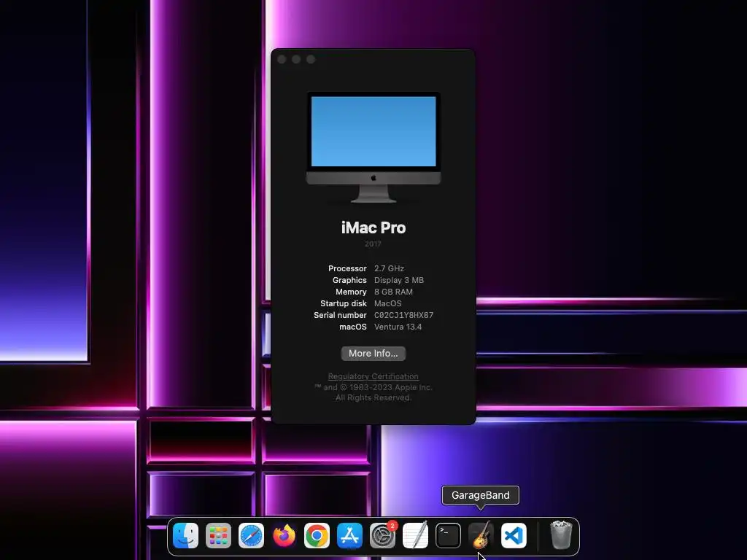Open Visual Studio Code in dock
The width and height of the screenshot is (747, 560).
[514, 535]
